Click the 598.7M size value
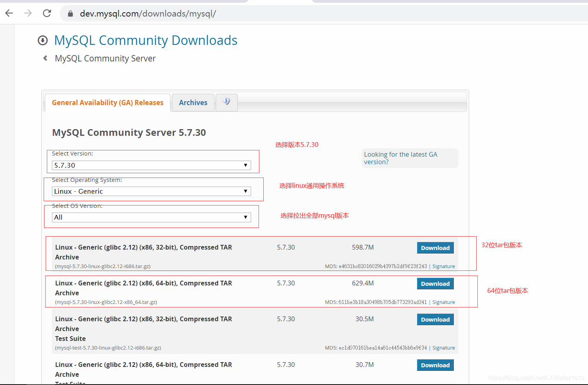 pyautogui.click(x=363, y=248)
